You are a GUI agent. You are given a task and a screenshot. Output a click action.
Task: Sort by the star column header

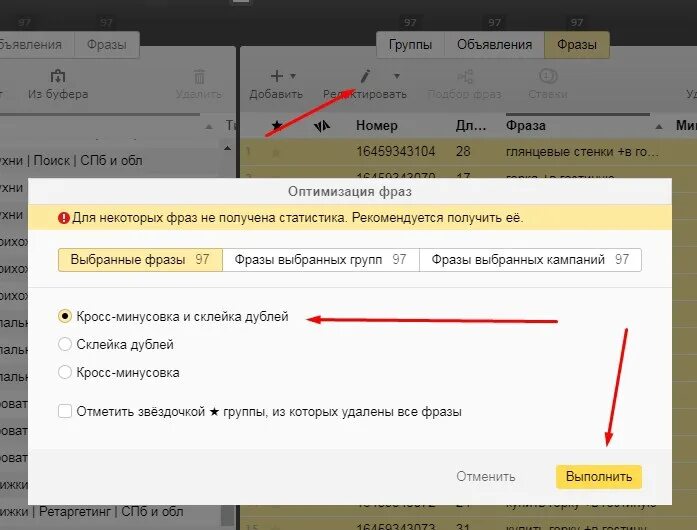tap(277, 125)
